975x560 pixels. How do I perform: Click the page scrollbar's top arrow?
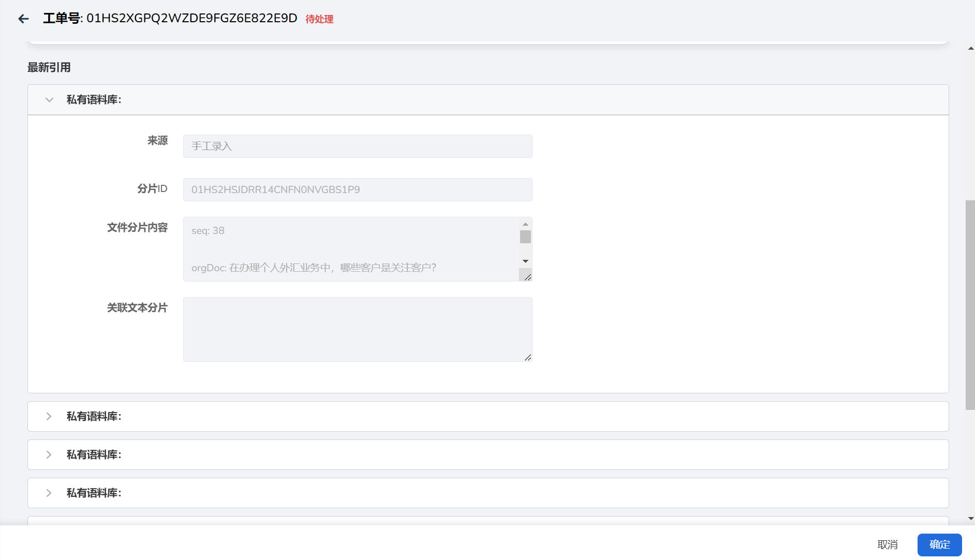tap(970, 49)
